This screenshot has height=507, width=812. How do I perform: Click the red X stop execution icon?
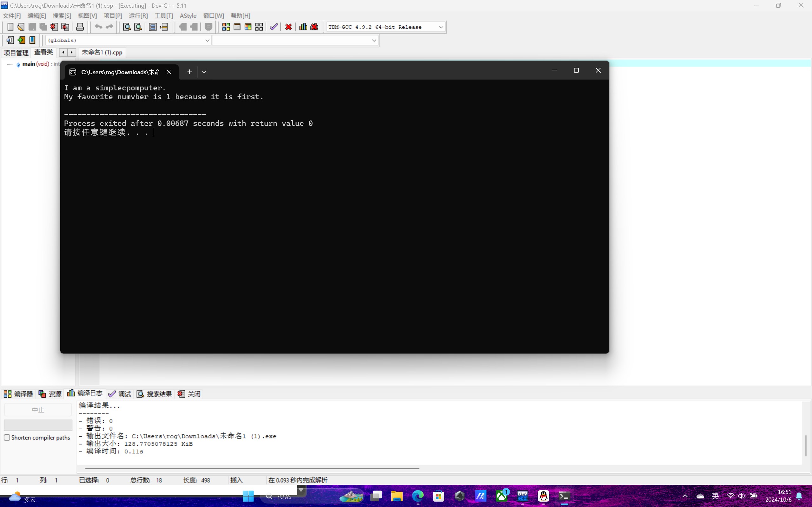click(x=288, y=27)
